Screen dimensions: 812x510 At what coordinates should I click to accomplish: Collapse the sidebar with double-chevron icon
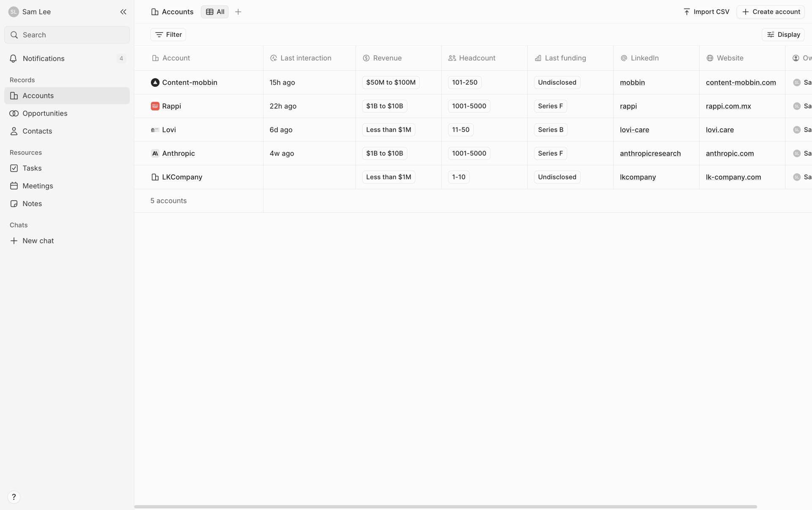123,12
